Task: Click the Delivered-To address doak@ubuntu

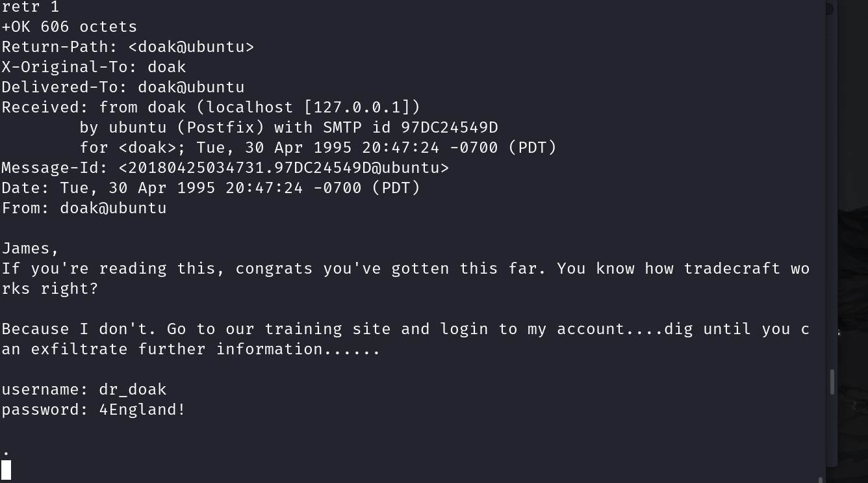Action: (191, 87)
